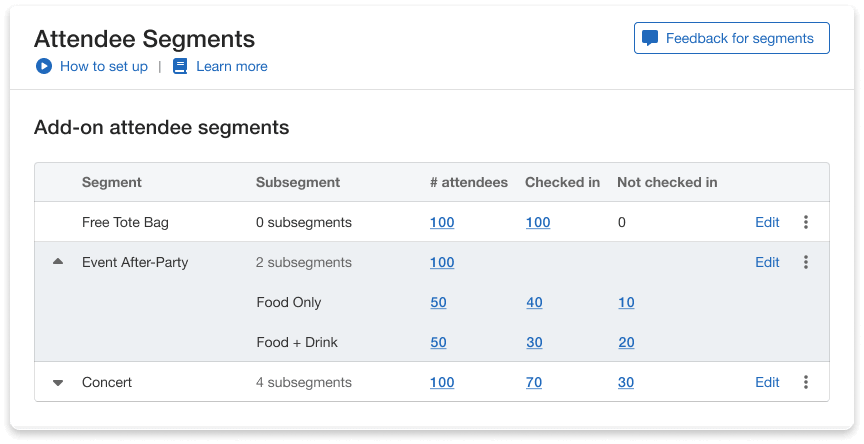Click the book icon beside Learn more

(180, 67)
